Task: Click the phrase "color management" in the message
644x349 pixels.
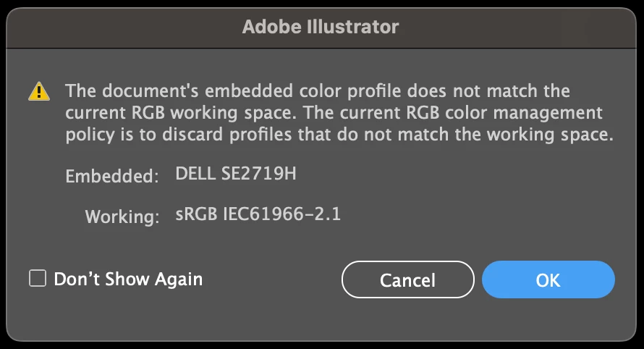Action: pos(527,113)
